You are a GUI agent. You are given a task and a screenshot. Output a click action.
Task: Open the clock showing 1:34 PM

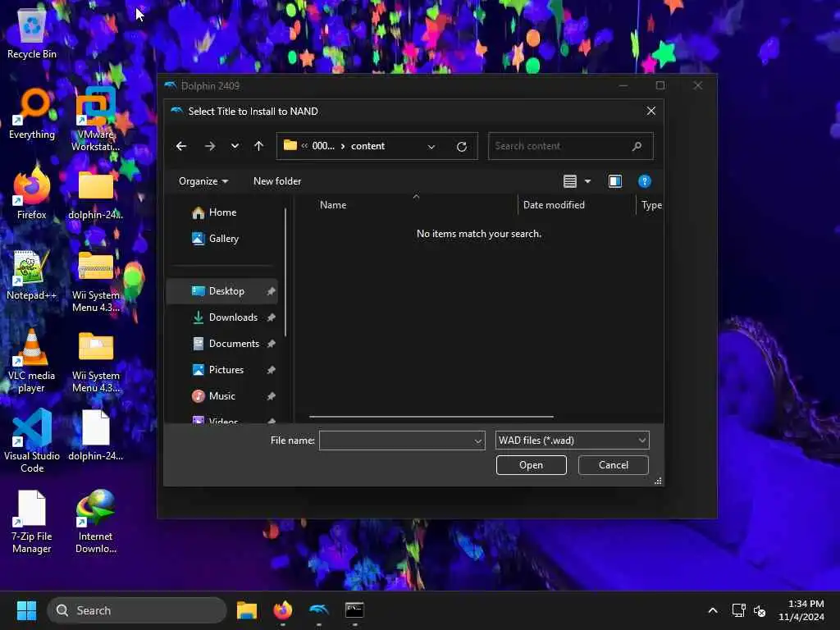[801, 610]
